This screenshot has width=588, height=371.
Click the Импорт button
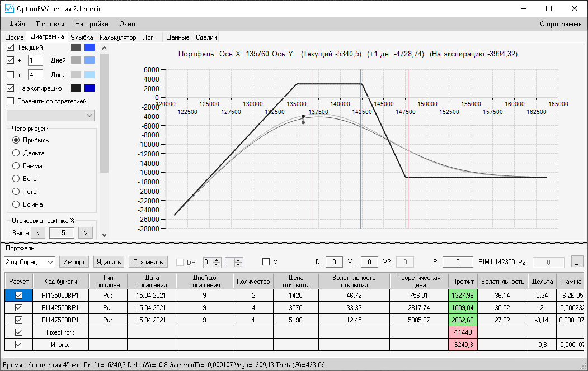pos(74,262)
